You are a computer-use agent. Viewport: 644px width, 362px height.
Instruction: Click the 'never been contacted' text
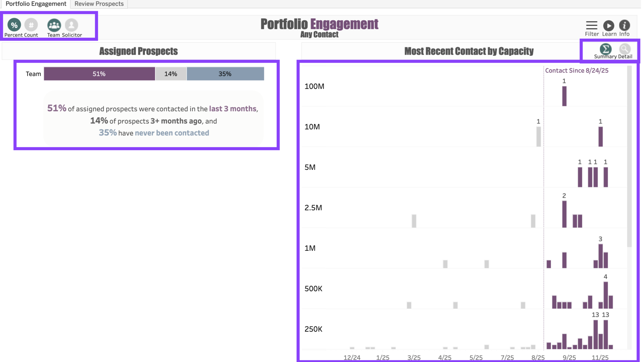[172, 133]
